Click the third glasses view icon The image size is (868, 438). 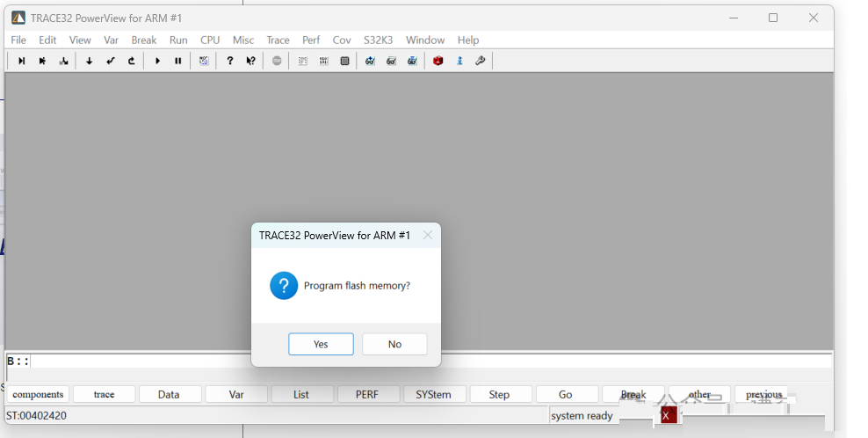pyautogui.click(x=412, y=61)
